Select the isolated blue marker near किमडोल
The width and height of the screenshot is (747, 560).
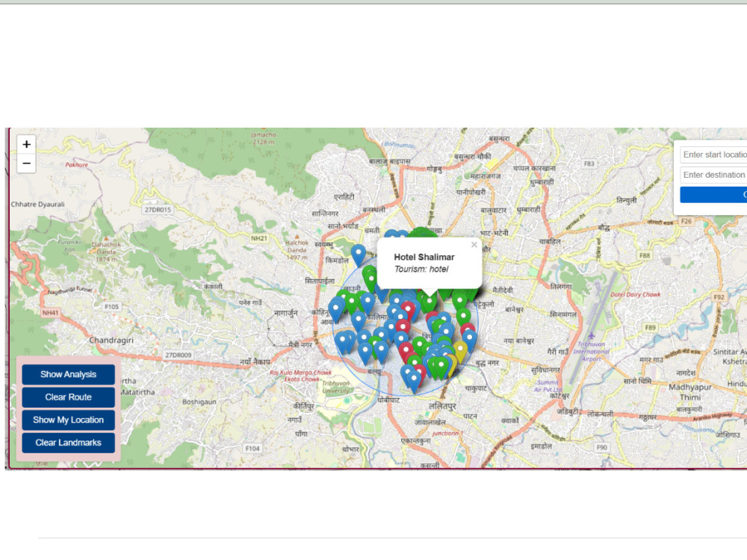pyautogui.click(x=359, y=255)
